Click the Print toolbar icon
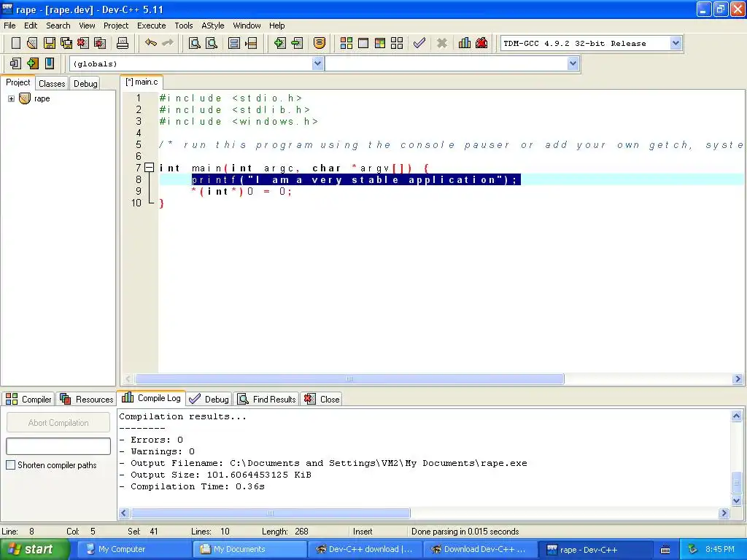The image size is (747, 560). (x=123, y=43)
